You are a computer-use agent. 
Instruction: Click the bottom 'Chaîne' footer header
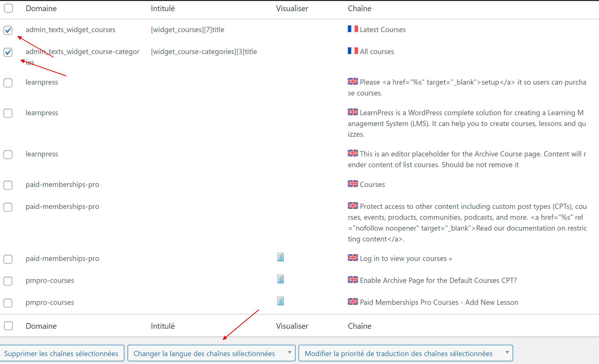pyautogui.click(x=359, y=326)
